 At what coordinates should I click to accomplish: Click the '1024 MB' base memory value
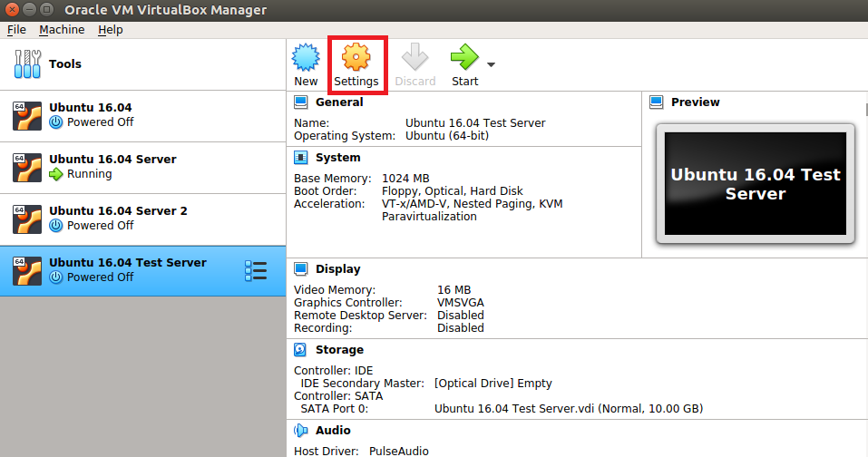tap(405, 178)
